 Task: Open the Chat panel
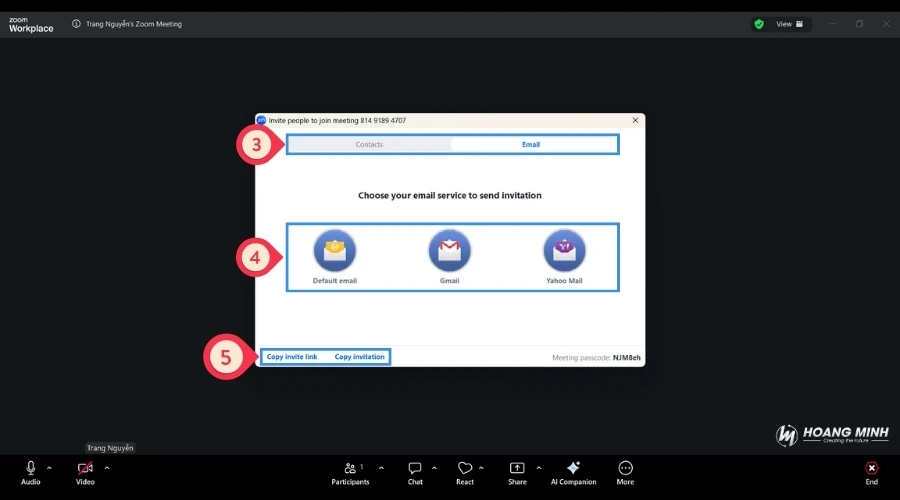415,468
